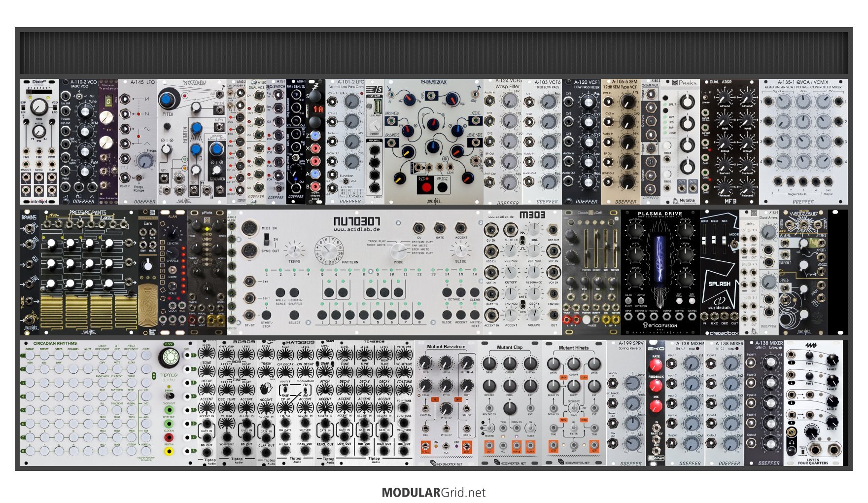
Task: Click the Volume knob on the M303
Action: (534, 314)
